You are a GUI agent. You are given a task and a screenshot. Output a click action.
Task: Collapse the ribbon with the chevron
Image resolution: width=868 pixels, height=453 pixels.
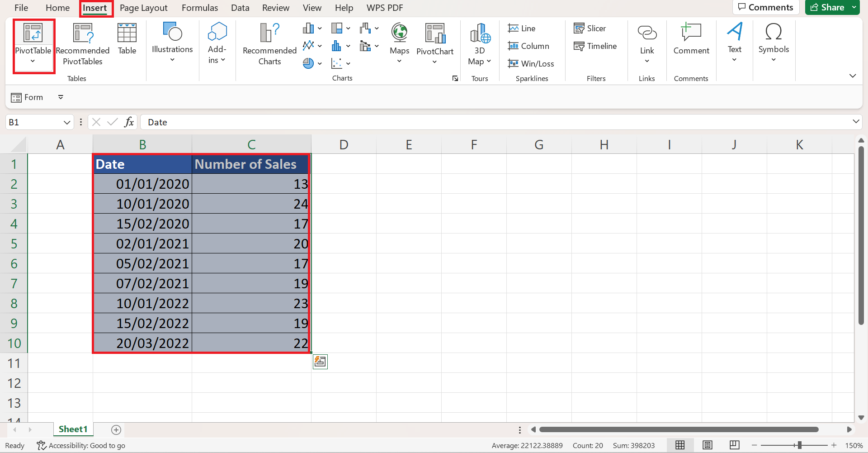(853, 76)
